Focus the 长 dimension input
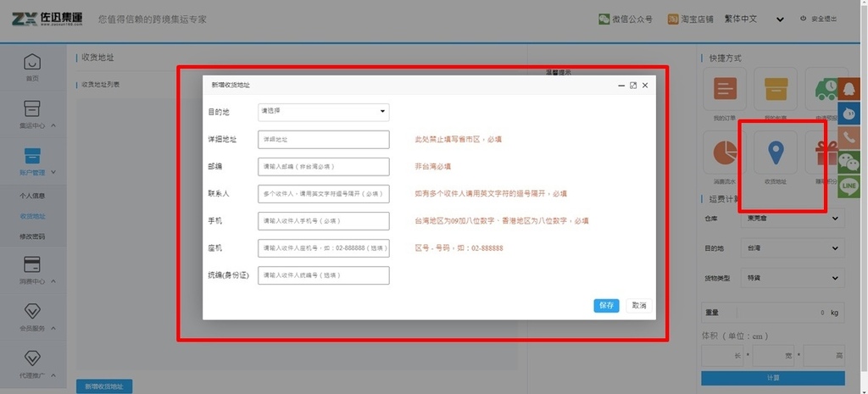The width and height of the screenshot is (868, 394). tap(722, 355)
